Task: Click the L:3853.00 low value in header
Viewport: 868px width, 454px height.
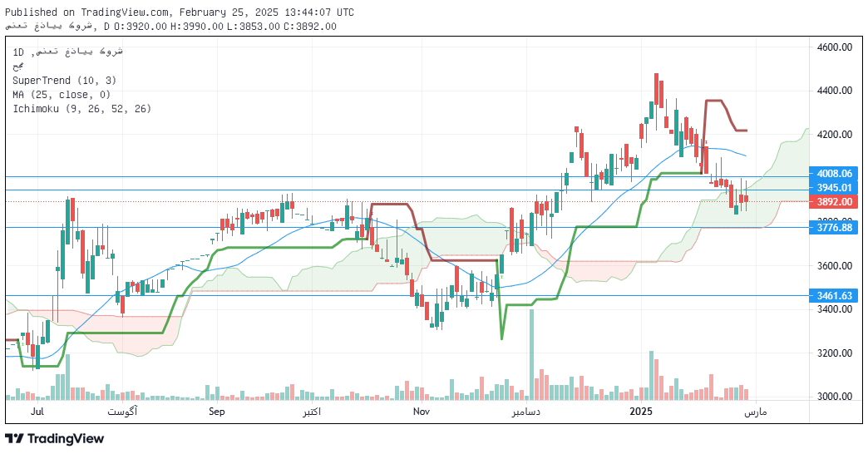Action: [x=254, y=26]
